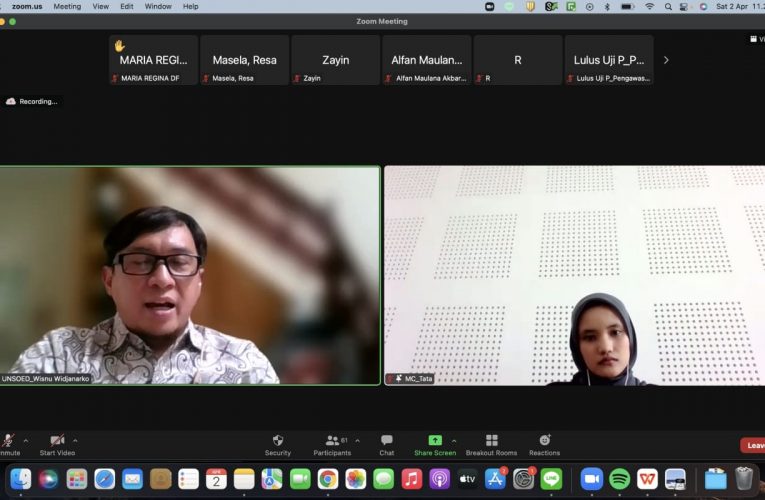Open Finder from the dock
This screenshot has height=500, width=765.
coord(20,479)
